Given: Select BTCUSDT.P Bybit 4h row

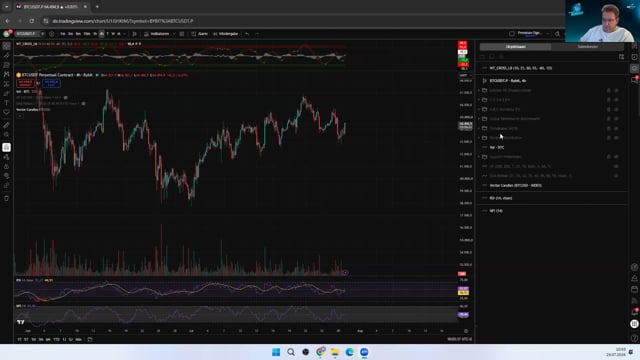Looking at the screenshot, I should tap(552, 81).
